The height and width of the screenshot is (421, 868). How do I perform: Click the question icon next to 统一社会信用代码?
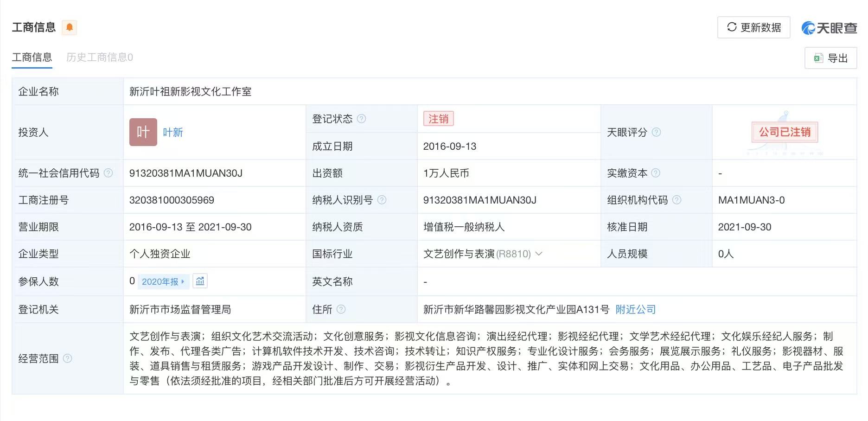(x=108, y=173)
